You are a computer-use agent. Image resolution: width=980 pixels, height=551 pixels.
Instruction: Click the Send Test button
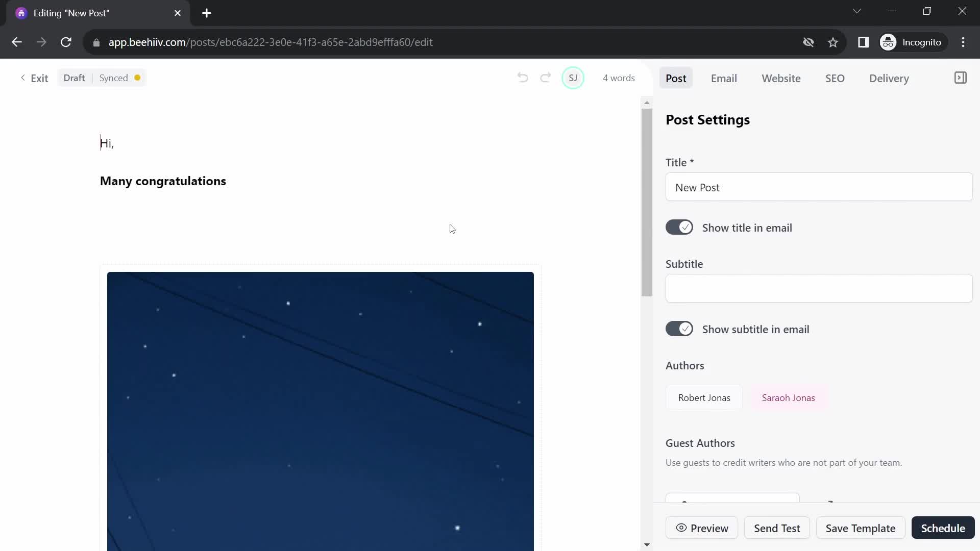tap(777, 529)
